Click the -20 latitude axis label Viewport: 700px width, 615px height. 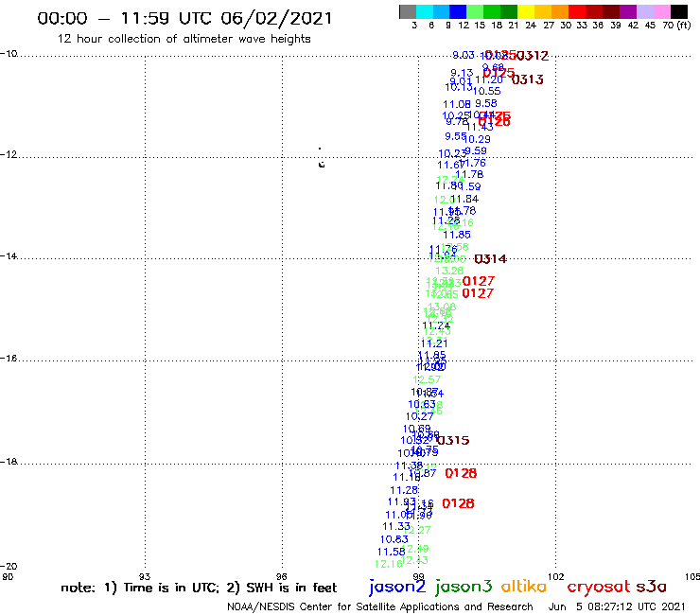point(9,566)
